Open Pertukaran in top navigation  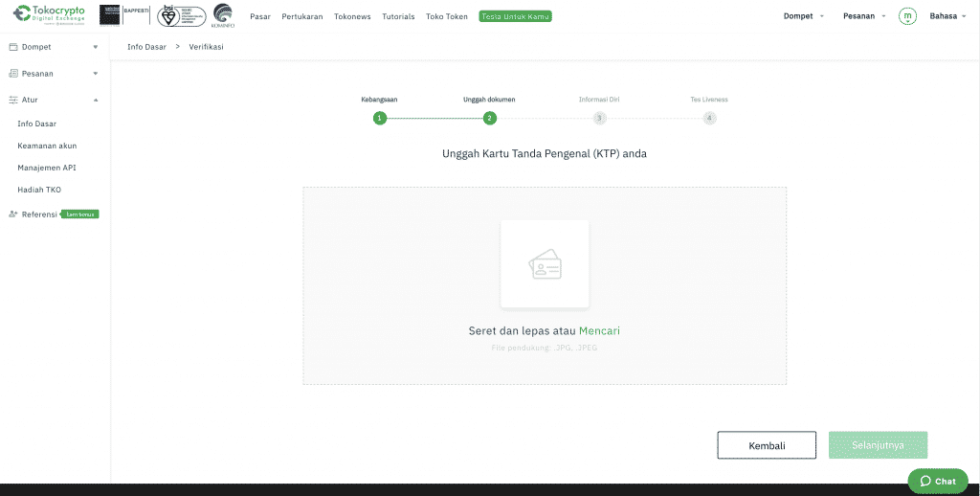click(x=301, y=16)
